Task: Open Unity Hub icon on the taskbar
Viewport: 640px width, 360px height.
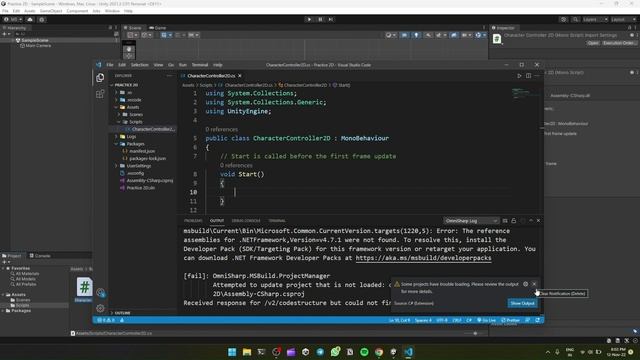Action: [306, 352]
